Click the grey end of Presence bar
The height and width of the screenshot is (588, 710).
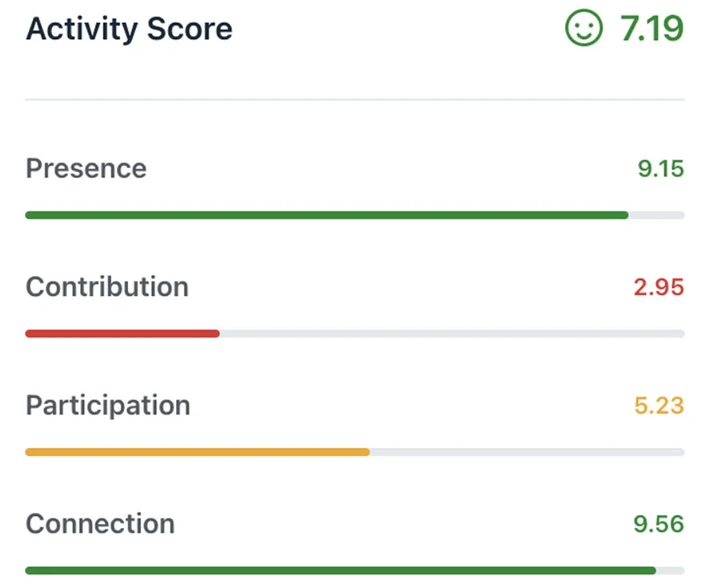[656, 215]
